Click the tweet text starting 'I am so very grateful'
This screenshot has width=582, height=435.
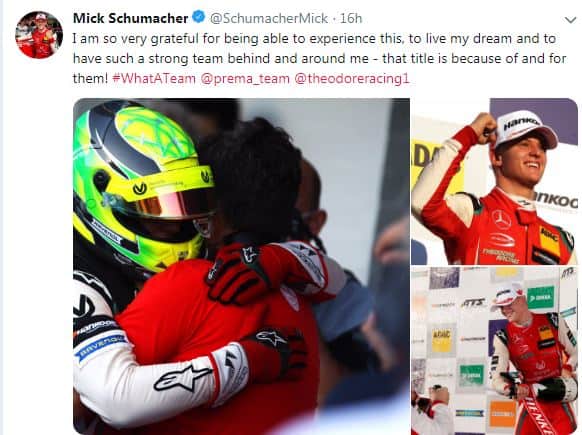(x=320, y=59)
